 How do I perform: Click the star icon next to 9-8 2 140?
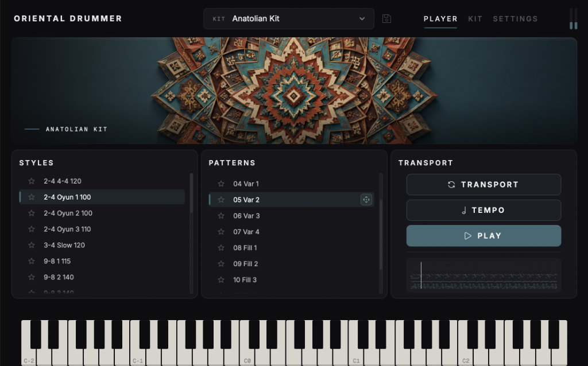coord(32,277)
